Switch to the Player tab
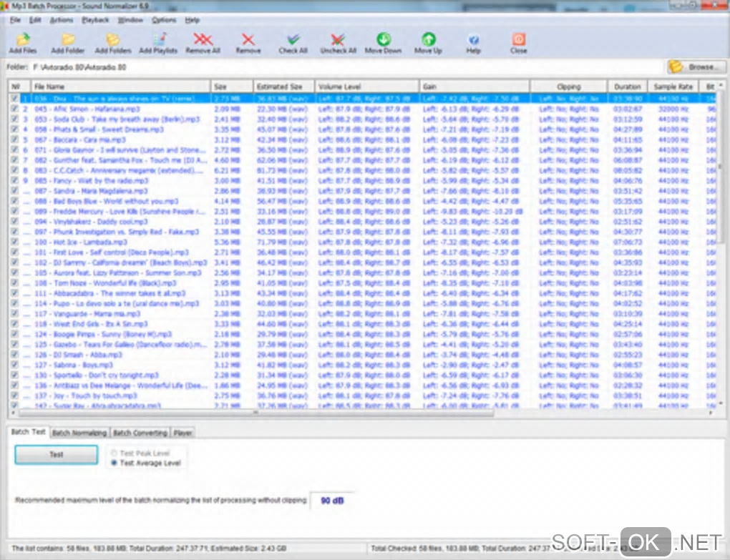Image resolution: width=730 pixels, height=560 pixels. point(182,433)
